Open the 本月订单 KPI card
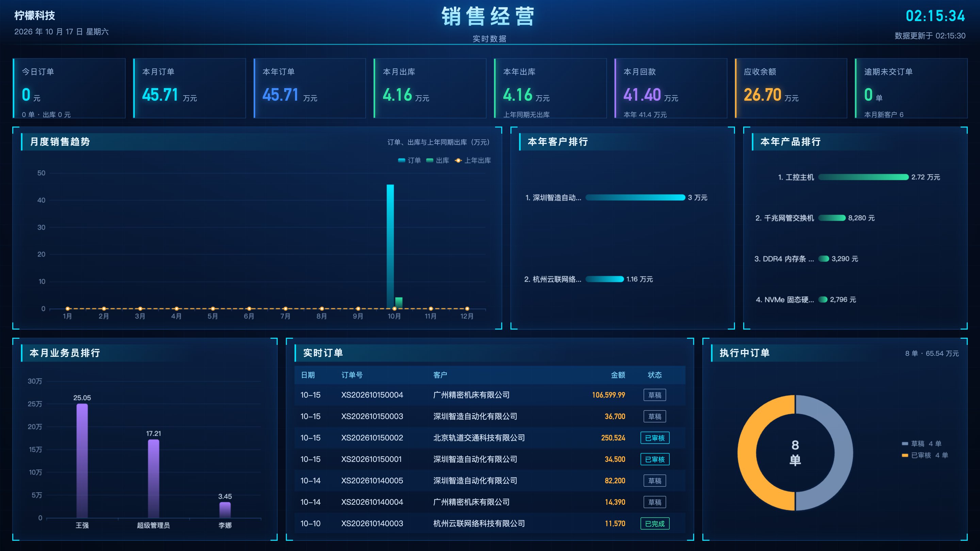980x551 pixels. (x=190, y=88)
